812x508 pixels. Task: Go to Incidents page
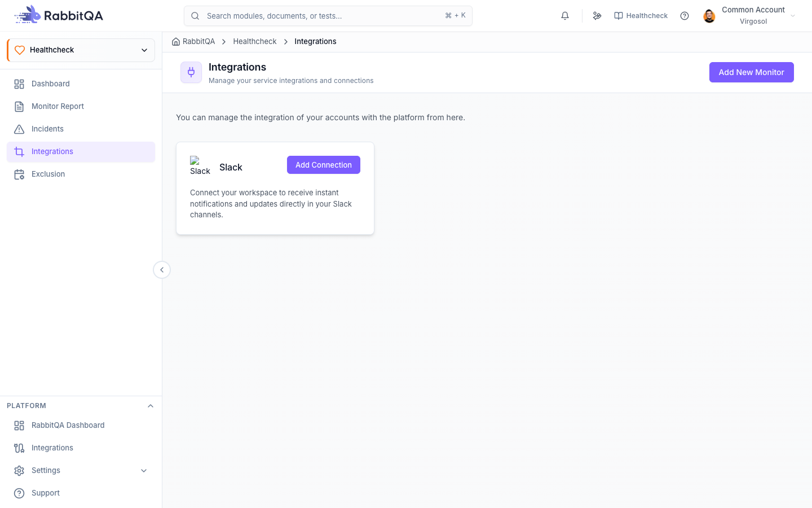(81, 129)
